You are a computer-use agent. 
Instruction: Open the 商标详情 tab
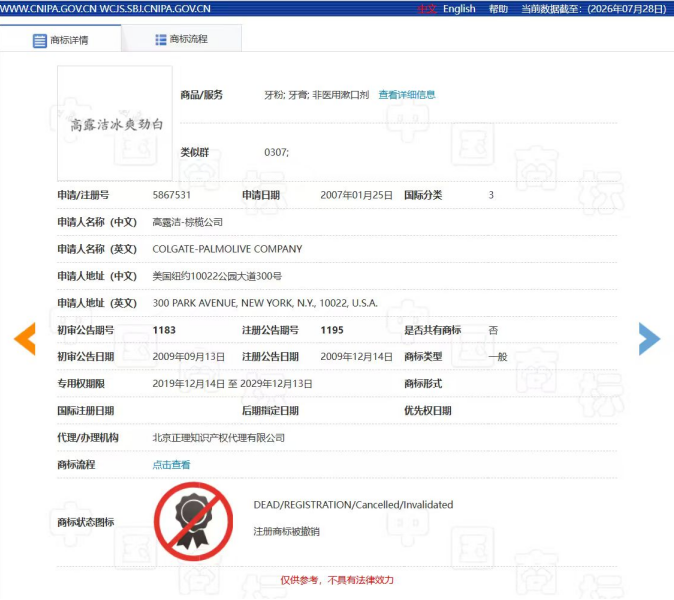pyautogui.click(x=61, y=39)
